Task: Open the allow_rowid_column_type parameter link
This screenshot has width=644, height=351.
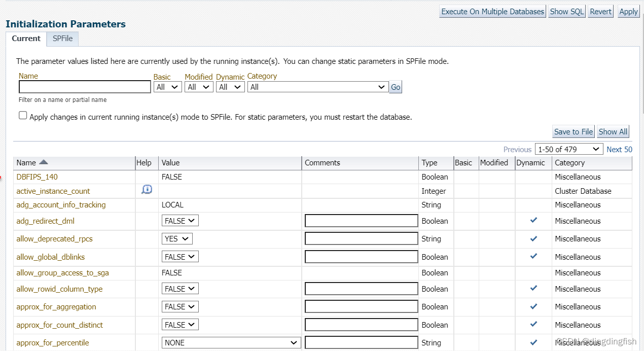Action: coord(59,289)
